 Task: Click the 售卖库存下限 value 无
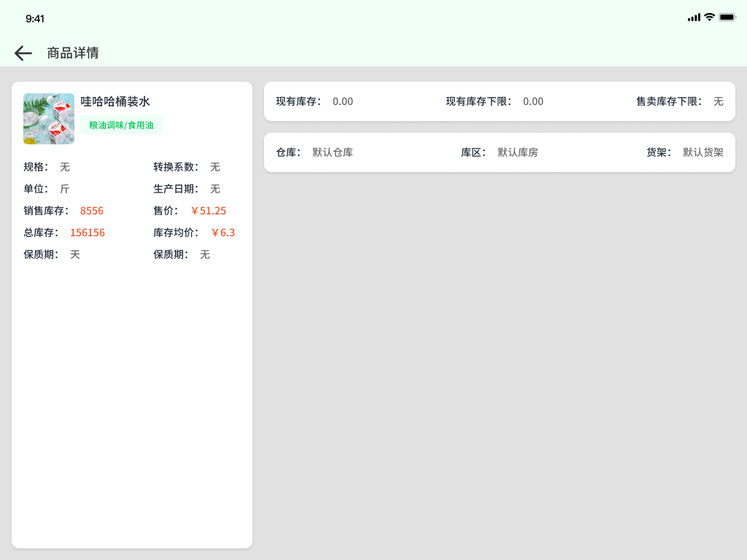719,101
